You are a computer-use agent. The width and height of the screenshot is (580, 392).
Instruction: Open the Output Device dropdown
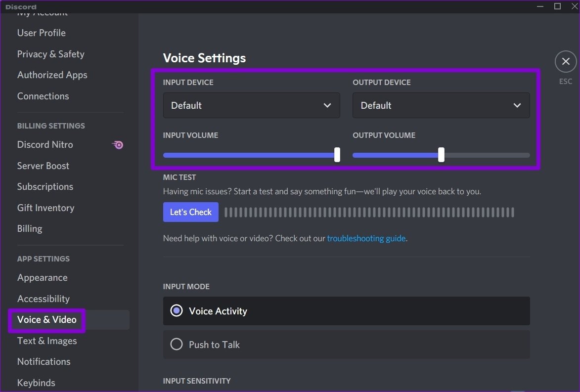tap(441, 105)
